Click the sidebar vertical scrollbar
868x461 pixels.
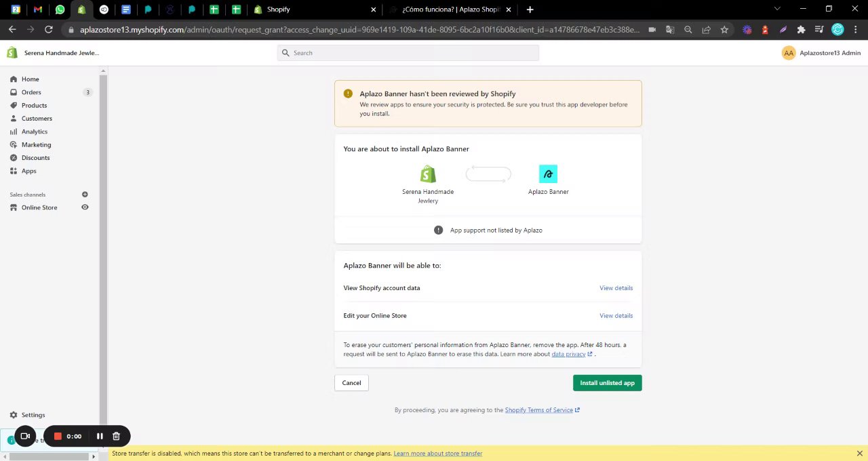click(103, 248)
